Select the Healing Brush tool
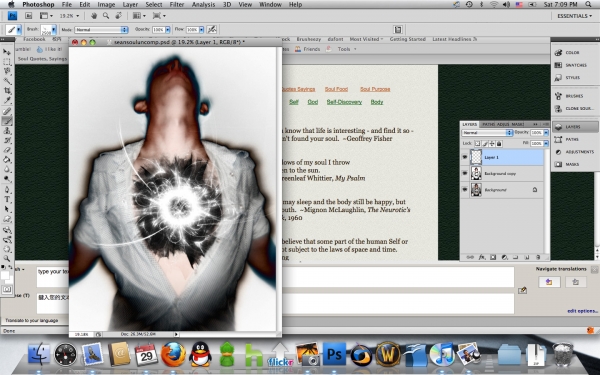Screen dimensions: 600x375 7,111
